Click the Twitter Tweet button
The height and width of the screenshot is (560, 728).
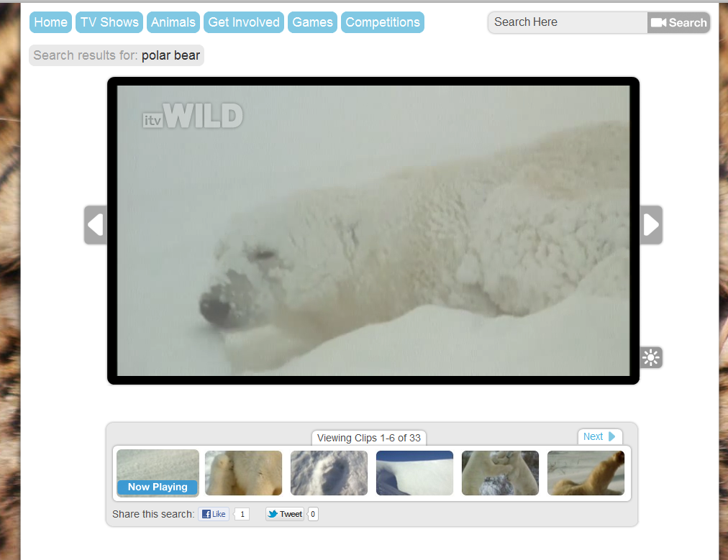tap(285, 514)
